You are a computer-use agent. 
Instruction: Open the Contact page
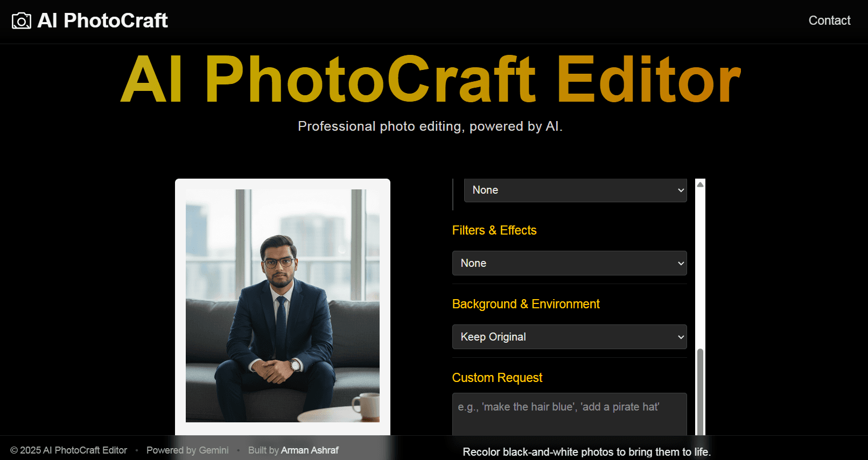click(x=829, y=20)
